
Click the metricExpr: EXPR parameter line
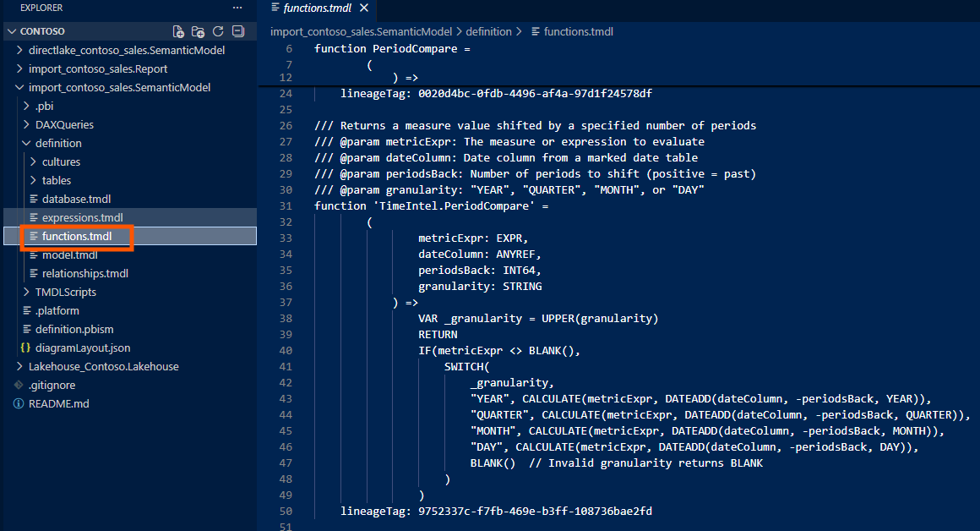[473, 238]
